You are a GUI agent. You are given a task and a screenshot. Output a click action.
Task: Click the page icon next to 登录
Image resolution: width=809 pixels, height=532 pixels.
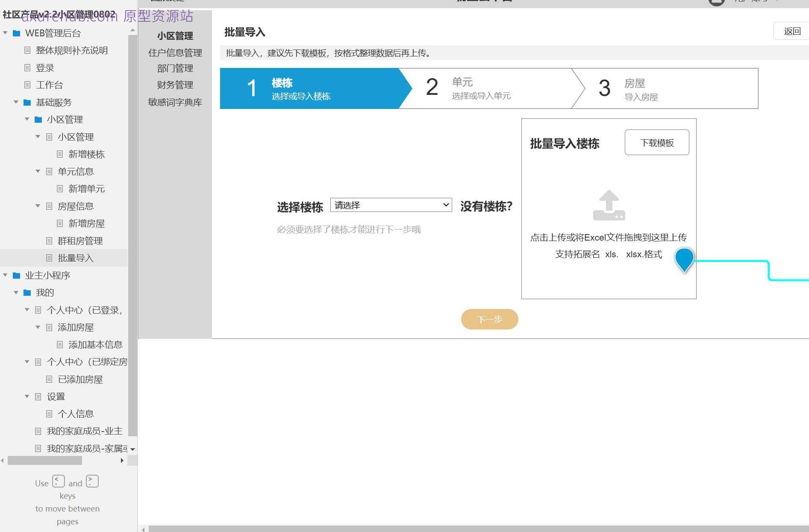click(x=27, y=68)
